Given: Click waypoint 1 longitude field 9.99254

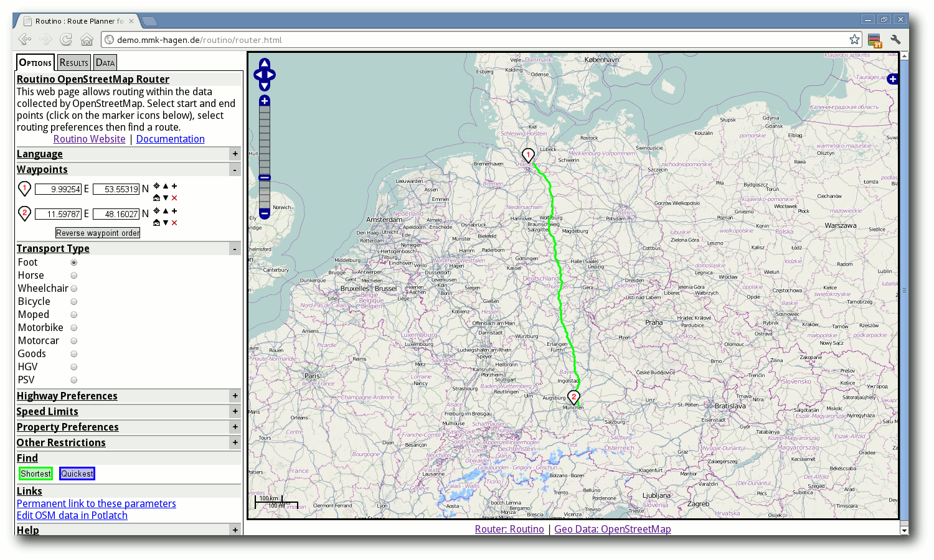Looking at the screenshot, I should tap(59, 189).
